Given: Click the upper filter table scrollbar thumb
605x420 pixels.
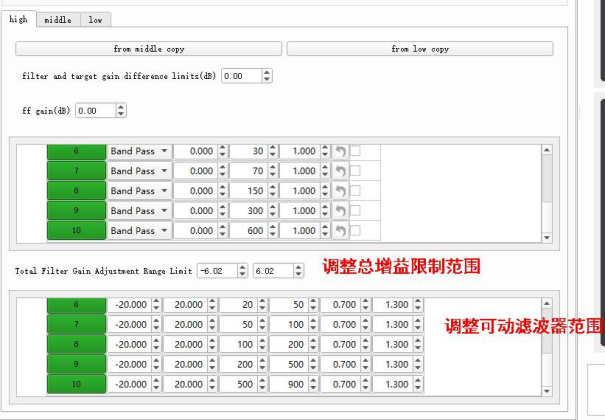Looking at the screenshot, I should (x=547, y=178).
